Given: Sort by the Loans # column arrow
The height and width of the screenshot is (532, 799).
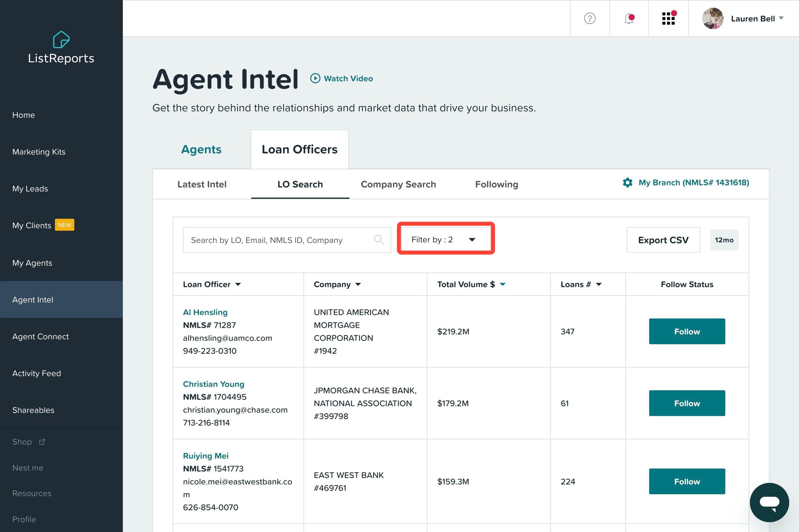Looking at the screenshot, I should [x=599, y=284].
